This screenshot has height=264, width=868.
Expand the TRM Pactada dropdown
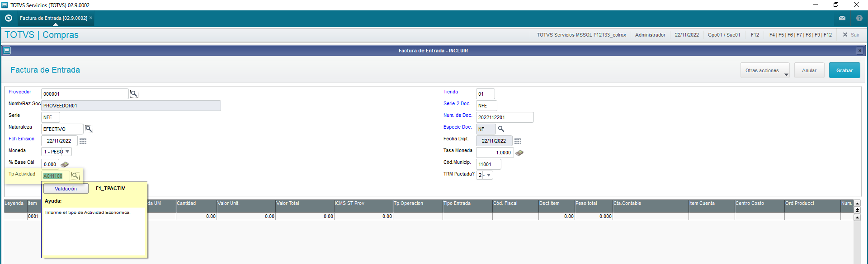489,175
